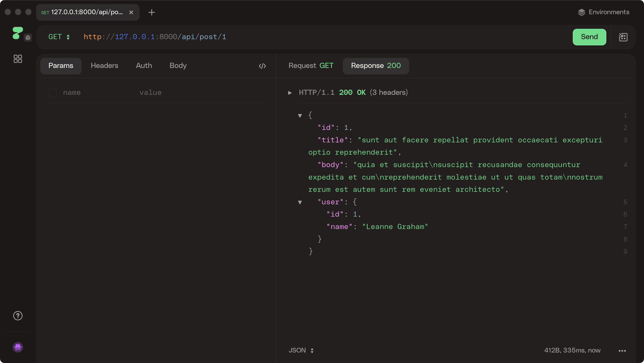Open the new tab plus icon
The height and width of the screenshot is (363, 644).
[152, 12]
